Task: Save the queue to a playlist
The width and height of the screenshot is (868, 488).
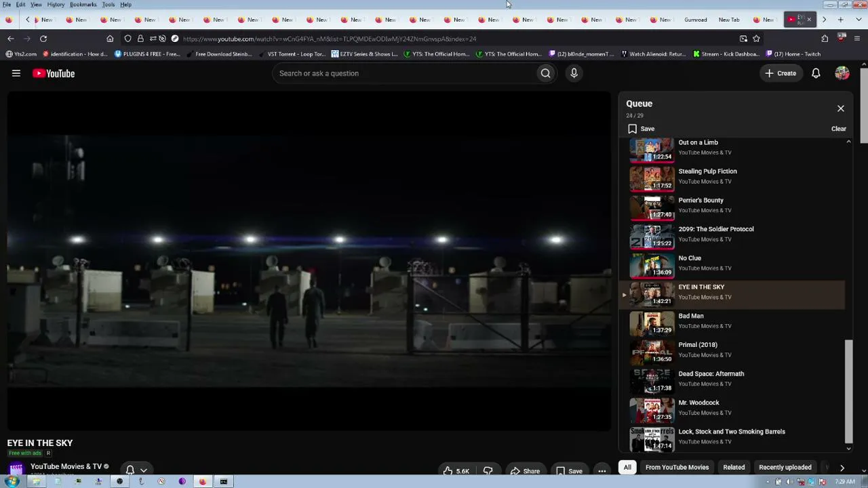Action: click(642, 129)
